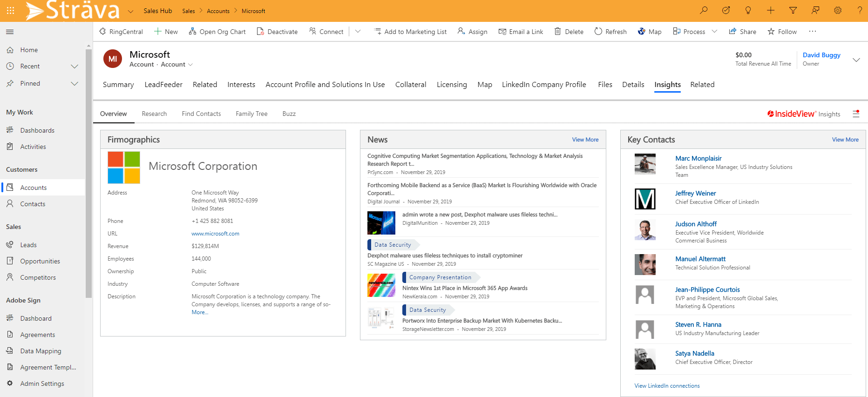Open Admin Settings in sidebar
The width and height of the screenshot is (868, 397).
pos(42,384)
